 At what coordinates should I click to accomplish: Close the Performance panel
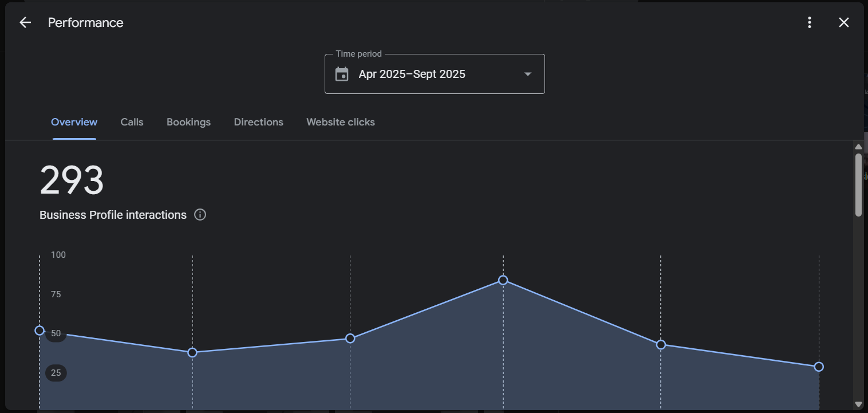843,22
